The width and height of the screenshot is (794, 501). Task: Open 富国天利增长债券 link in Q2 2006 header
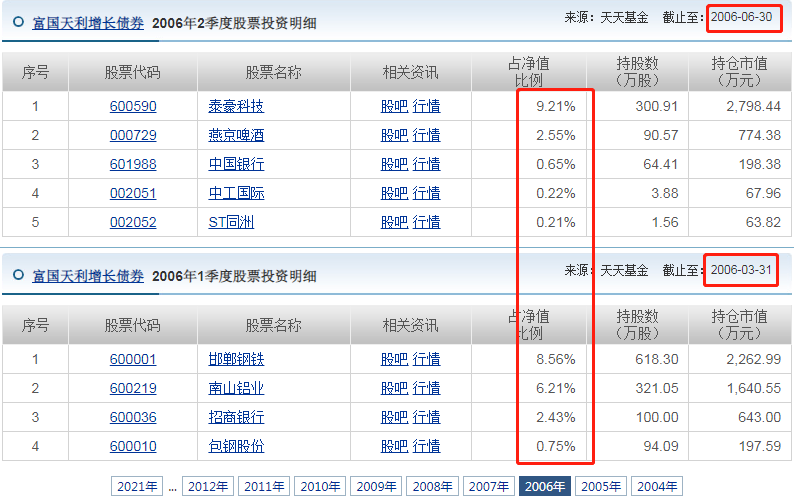click(88, 23)
